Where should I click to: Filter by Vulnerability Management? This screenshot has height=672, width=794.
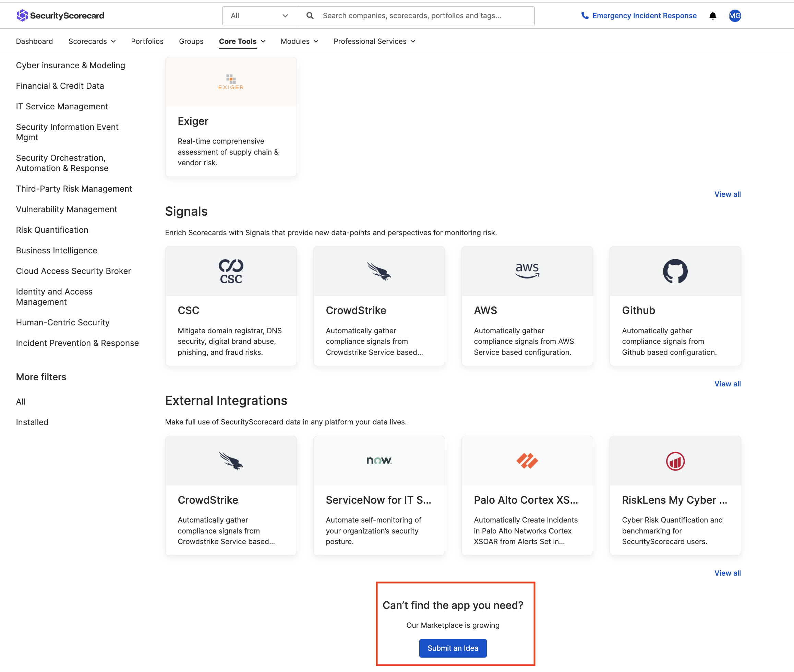[66, 209]
